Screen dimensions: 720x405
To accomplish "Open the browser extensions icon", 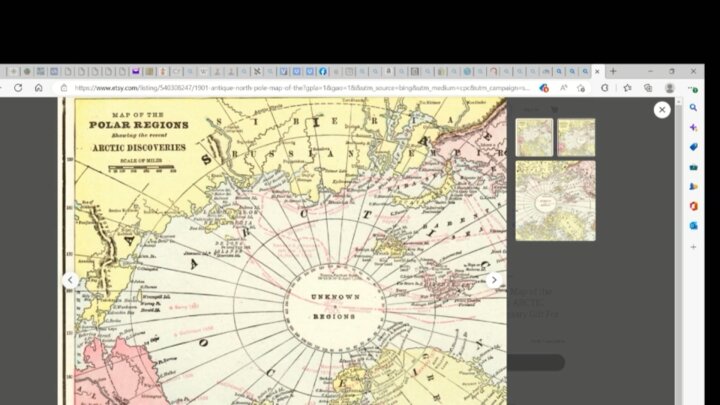I will tap(605, 88).
